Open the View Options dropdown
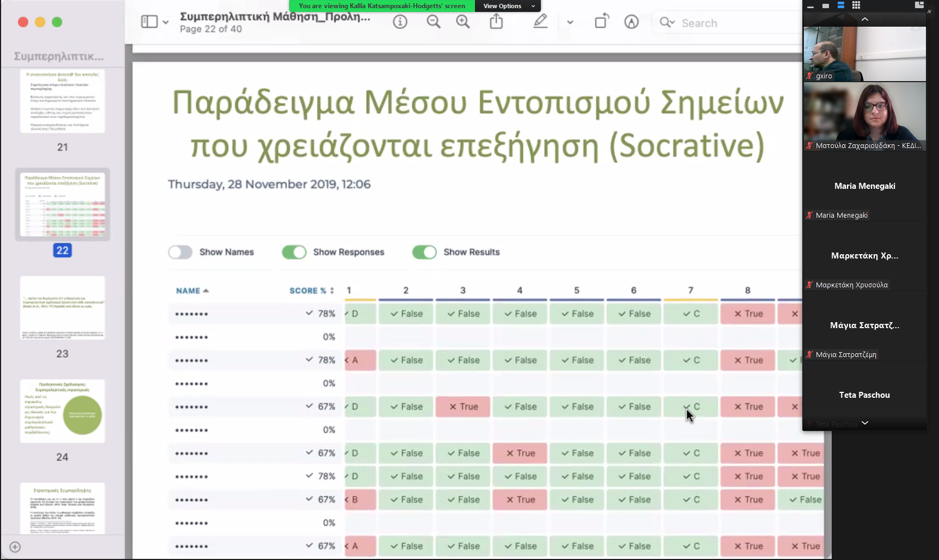Image resolution: width=939 pixels, height=560 pixels. pos(508,6)
